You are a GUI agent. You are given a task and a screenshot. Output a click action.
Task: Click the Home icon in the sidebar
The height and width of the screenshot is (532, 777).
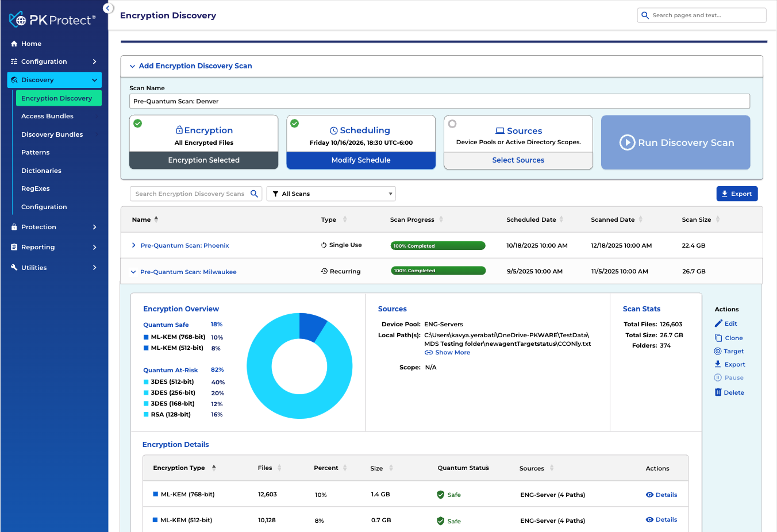pos(14,44)
